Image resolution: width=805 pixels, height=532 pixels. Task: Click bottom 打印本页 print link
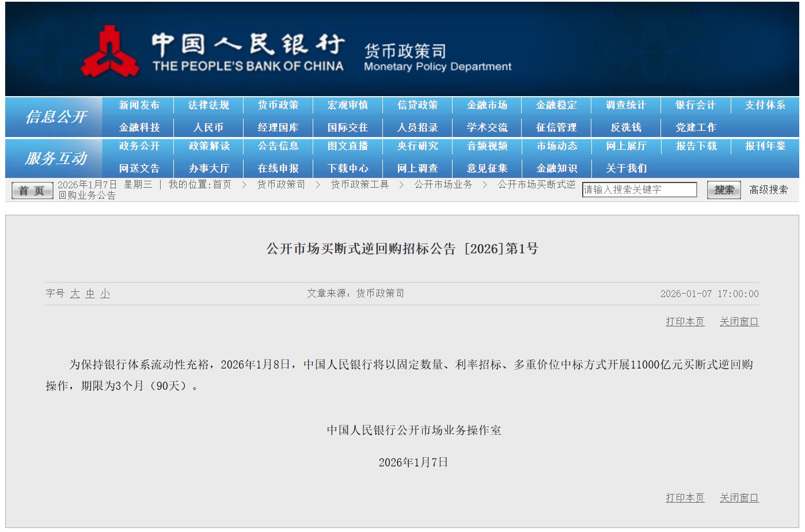(685, 498)
